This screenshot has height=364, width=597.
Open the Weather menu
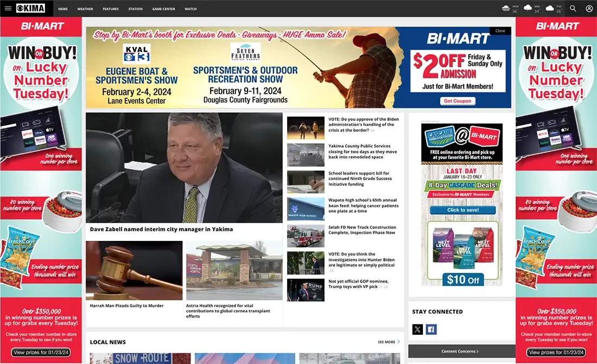point(85,9)
